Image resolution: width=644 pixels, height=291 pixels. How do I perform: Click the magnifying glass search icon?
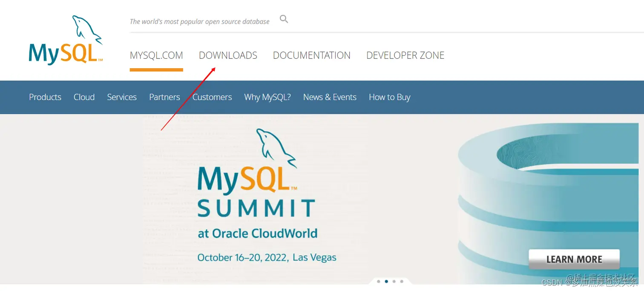pos(284,19)
